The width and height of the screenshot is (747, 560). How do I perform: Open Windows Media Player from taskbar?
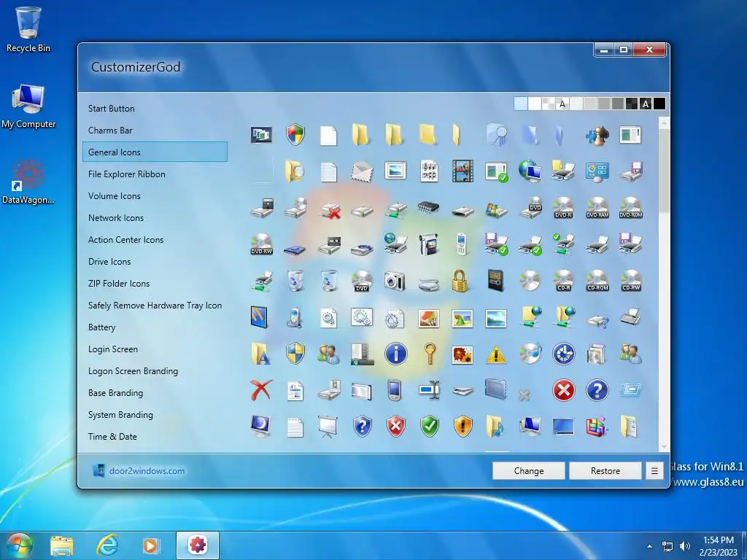tap(151, 545)
